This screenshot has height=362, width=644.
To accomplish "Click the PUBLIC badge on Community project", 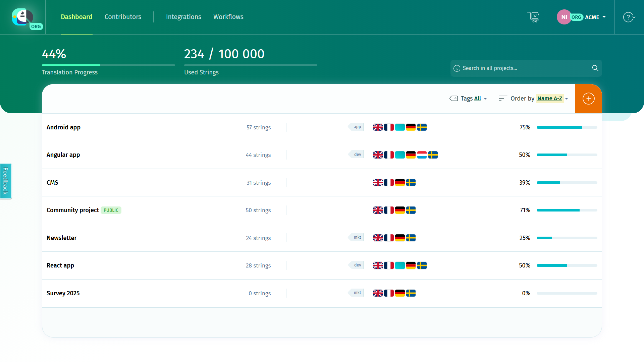I will coord(111,210).
